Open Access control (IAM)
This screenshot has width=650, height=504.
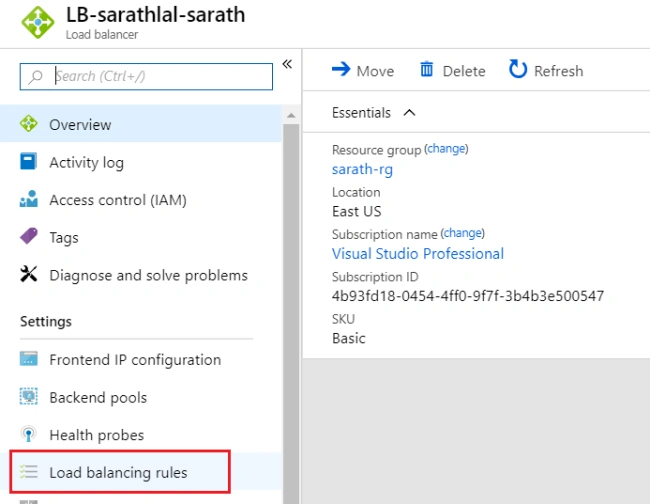point(141,199)
